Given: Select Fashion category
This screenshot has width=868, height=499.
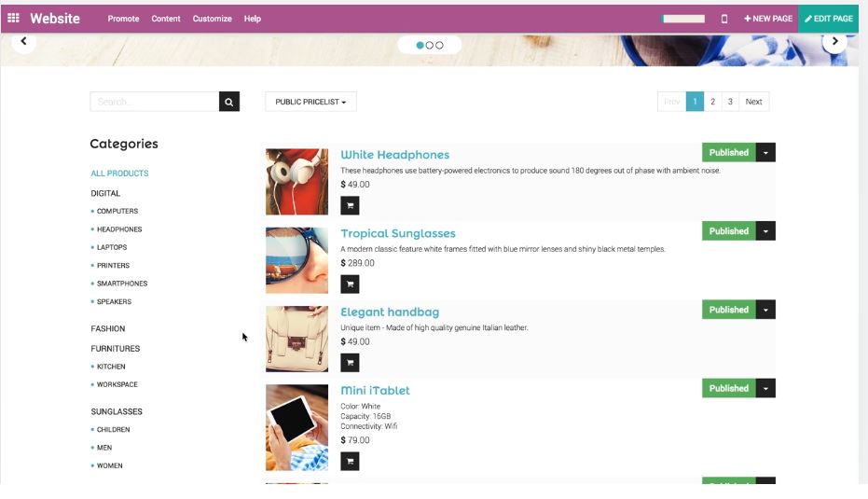Looking at the screenshot, I should click(108, 328).
